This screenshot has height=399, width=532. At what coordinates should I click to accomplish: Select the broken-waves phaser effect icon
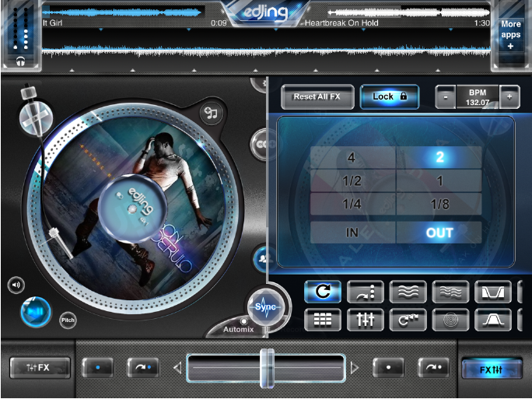450,292
